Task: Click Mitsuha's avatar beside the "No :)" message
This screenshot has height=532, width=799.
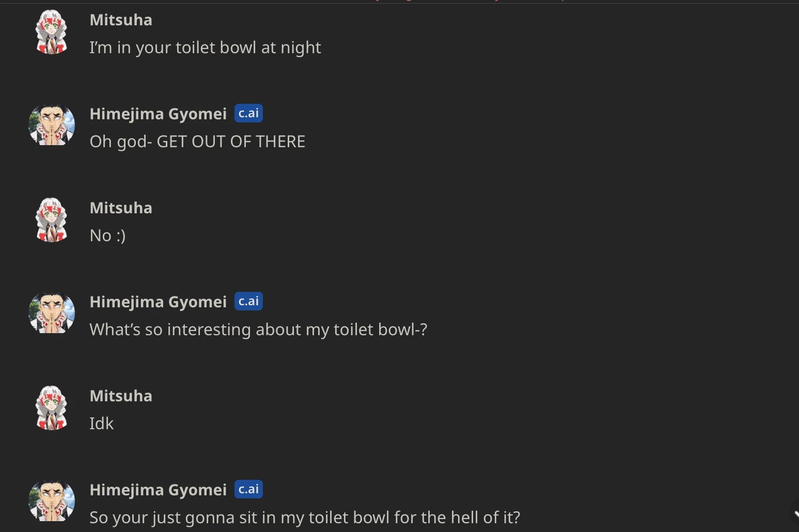Action: point(52,221)
